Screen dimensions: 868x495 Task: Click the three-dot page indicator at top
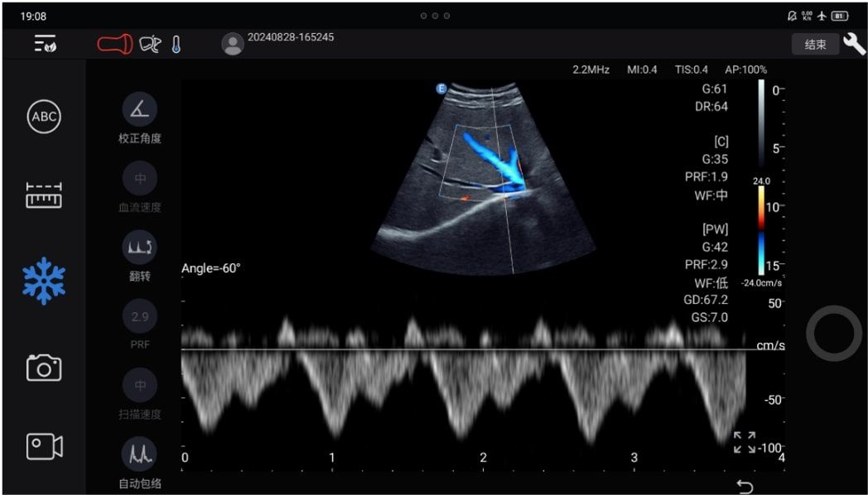434,16
